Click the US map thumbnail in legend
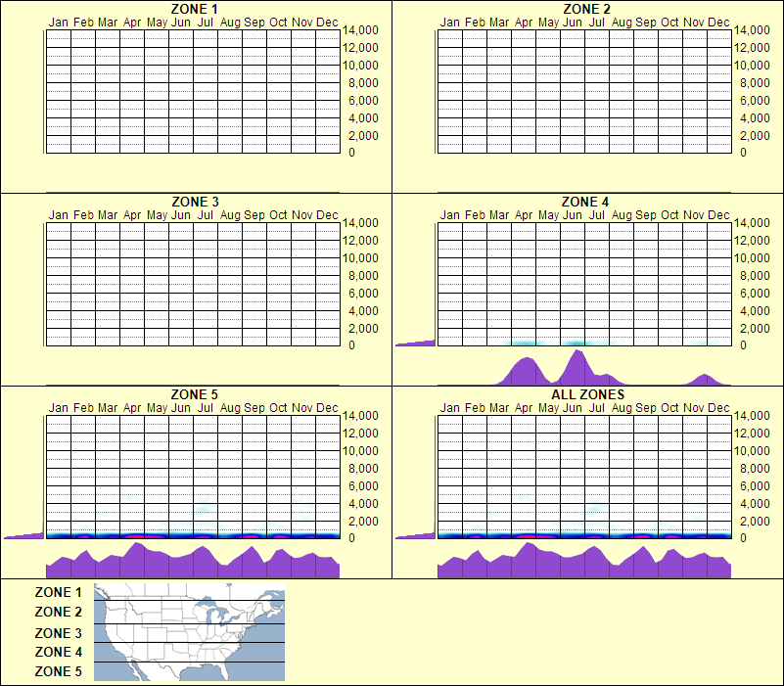The width and height of the screenshot is (784, 686). (188, 631)
